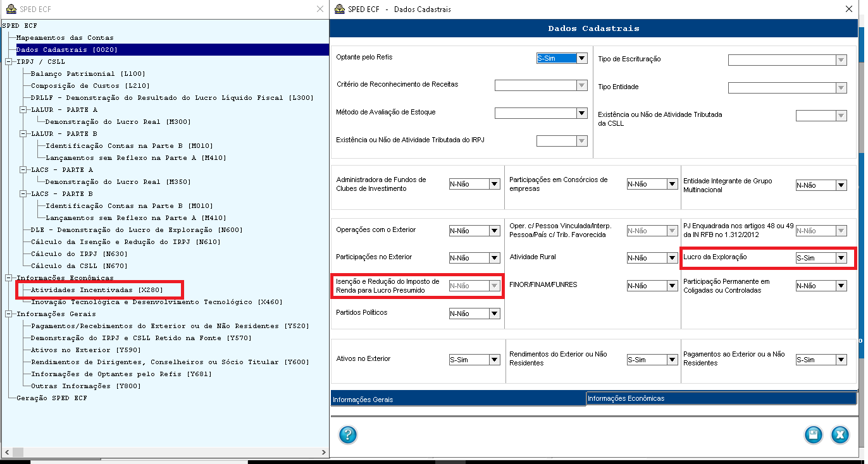Open Critério de Reconhecimento de Receitas dropdown
This screenshot has width=868, height=464.
point(582,85)
